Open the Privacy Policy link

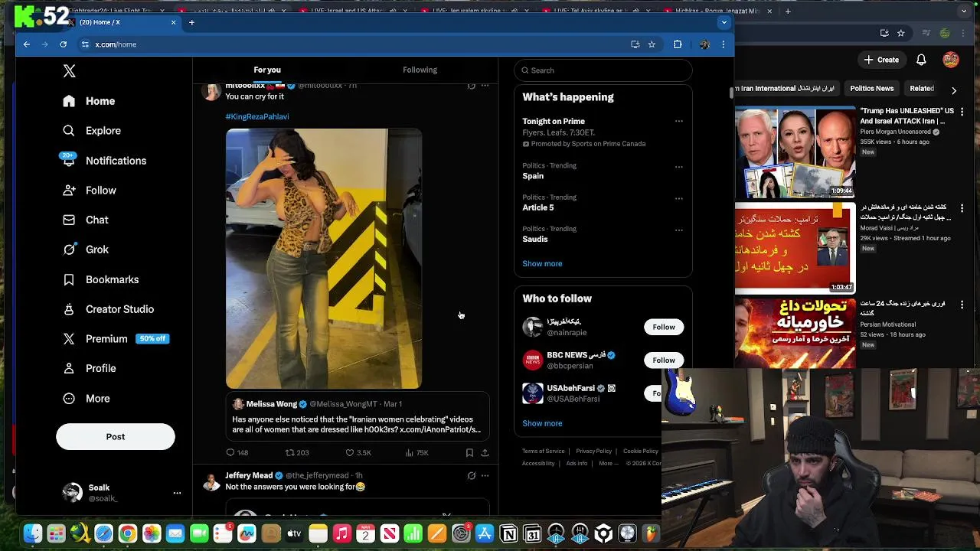(x=593, y=452)
